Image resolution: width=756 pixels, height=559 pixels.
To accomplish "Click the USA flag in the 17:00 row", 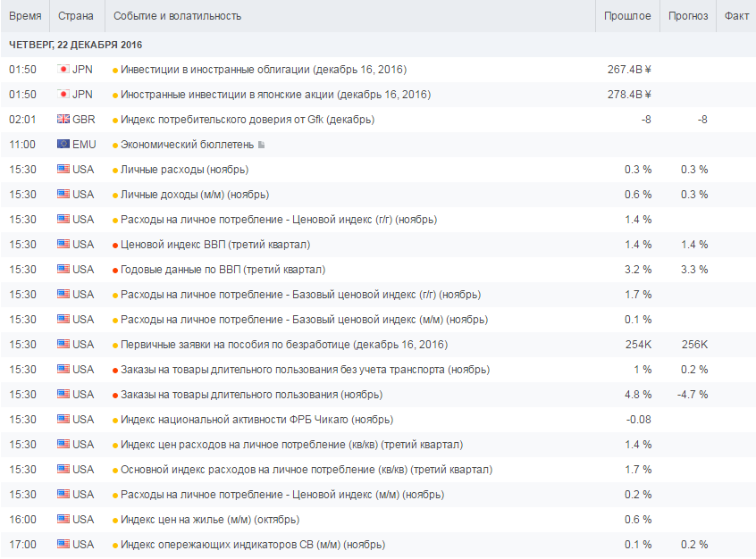I will (x=63, y=545).
